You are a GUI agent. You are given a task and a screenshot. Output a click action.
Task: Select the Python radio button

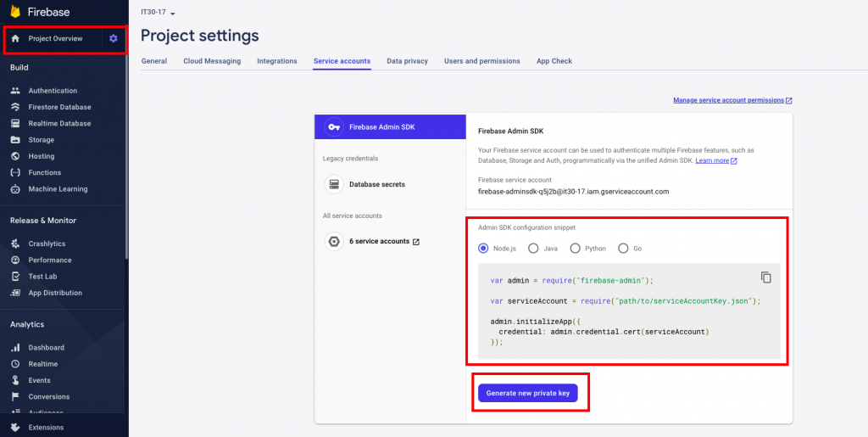pos(576,248)
